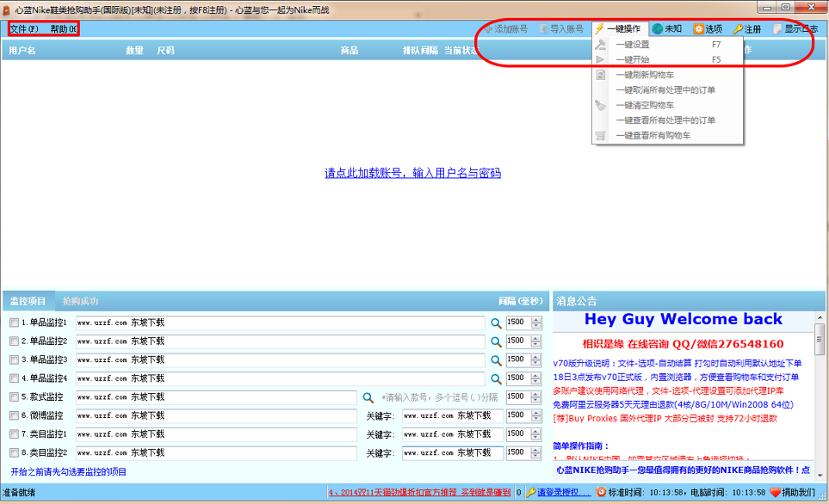
Task: Click the 一键刷新购物车 refresh icon
Action: 601,75
